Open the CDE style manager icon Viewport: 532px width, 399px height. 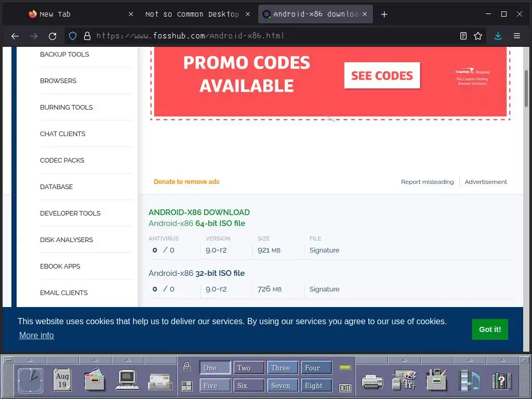tap(404, 380)
